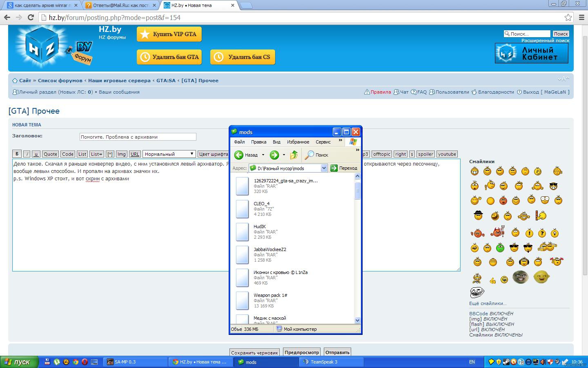Open Избранное menu in mods window
Image resolution: width=588 pixels, height=368 pixels.
click(x=298, y=142)
